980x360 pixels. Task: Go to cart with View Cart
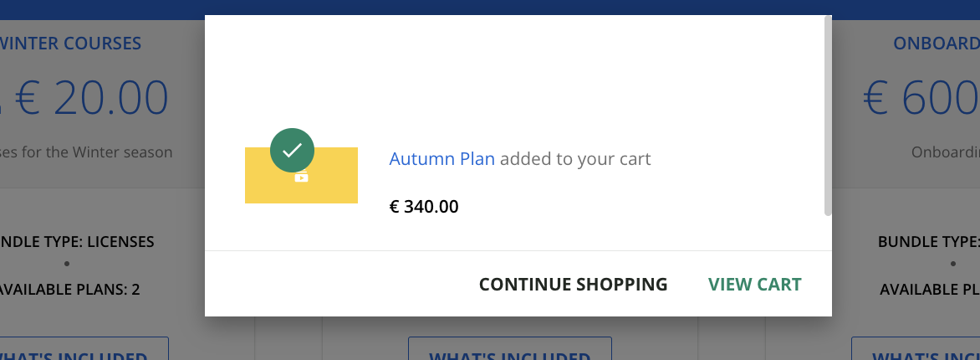tap(754, 284)
